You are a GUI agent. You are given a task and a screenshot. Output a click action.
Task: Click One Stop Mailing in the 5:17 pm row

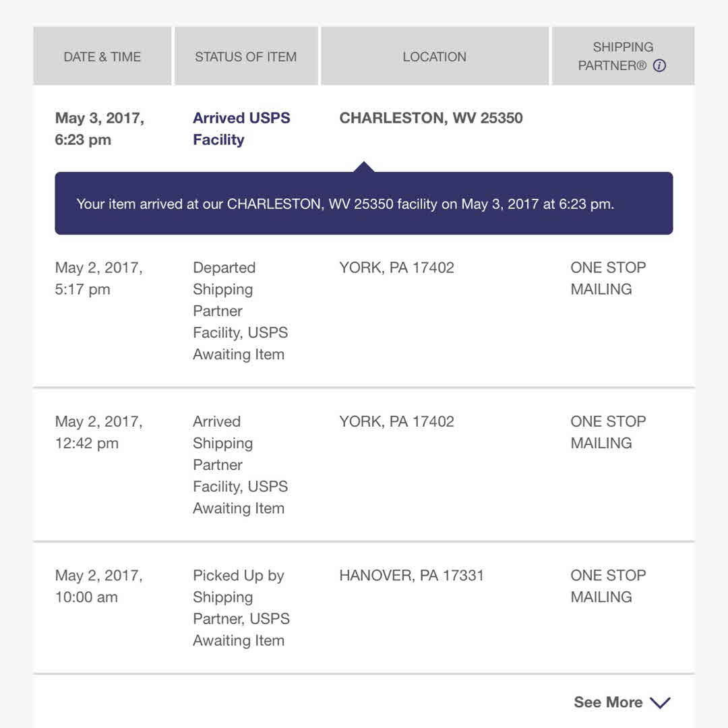608,278
